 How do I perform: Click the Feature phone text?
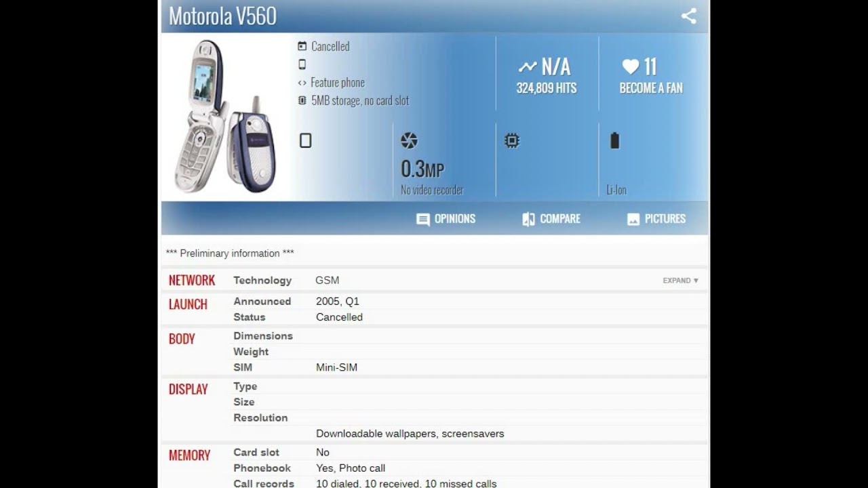click(x=338, y=83)
